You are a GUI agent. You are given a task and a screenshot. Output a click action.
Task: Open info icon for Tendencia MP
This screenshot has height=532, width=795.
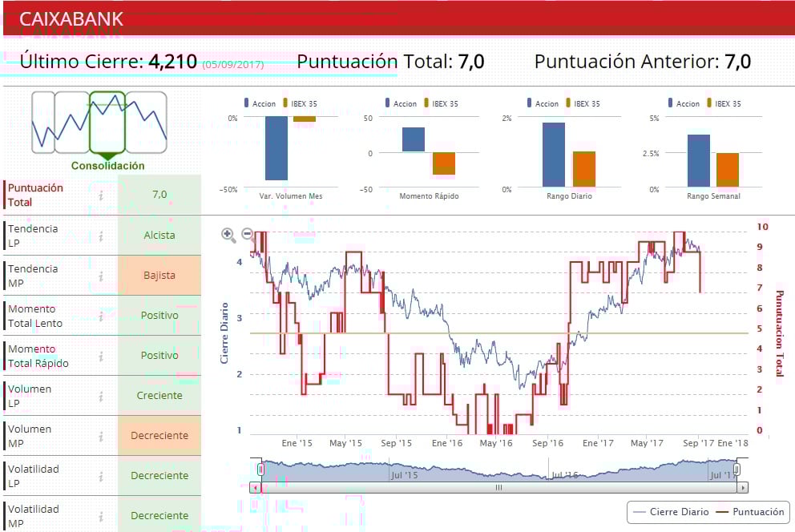[x=101, y=276]
